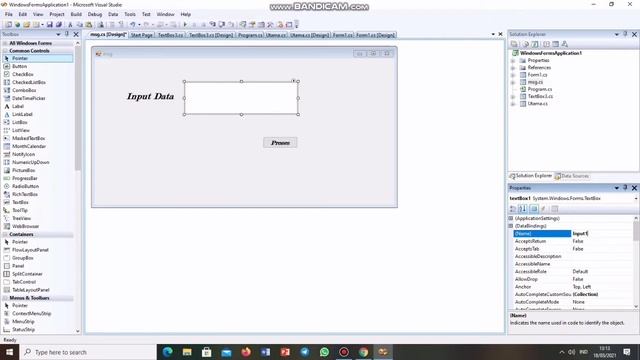The image size is (640, 360).
Task: Select the WindowsFormsApplication1 project node
Action: pyautogui.click(x=551, y=53)
